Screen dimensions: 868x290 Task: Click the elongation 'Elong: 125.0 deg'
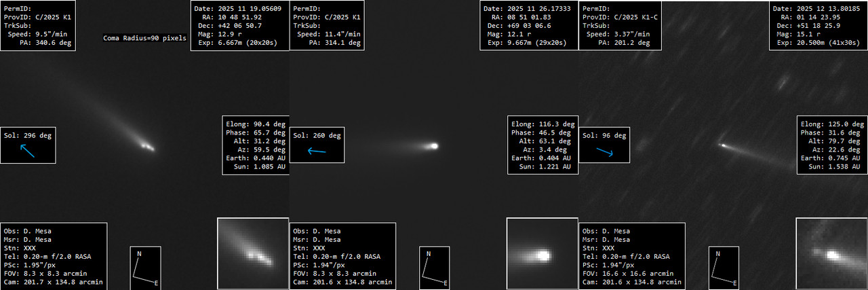coord(833,124)
